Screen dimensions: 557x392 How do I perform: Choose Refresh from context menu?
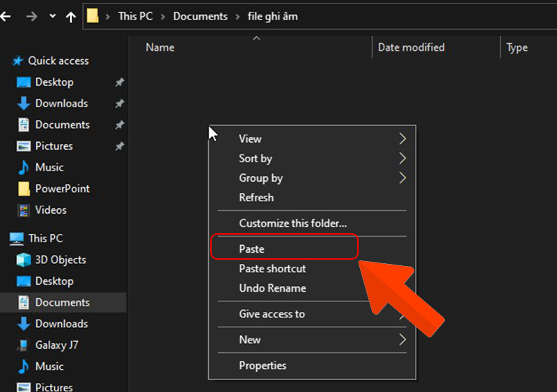pyautogui.click(x=312, y=198)
